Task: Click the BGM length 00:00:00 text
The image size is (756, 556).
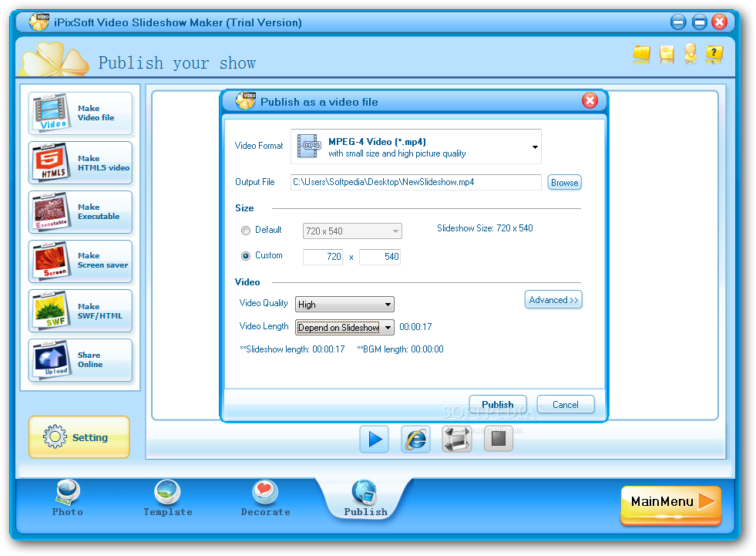Action: tap(400, 349)
